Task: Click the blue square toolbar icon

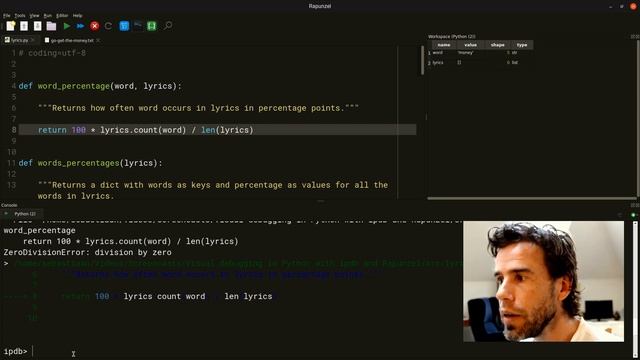Action: [124, 26]
